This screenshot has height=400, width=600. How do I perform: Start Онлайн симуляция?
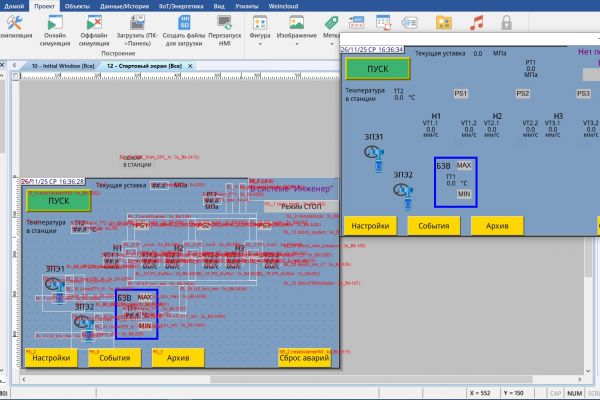coord(55,31)
